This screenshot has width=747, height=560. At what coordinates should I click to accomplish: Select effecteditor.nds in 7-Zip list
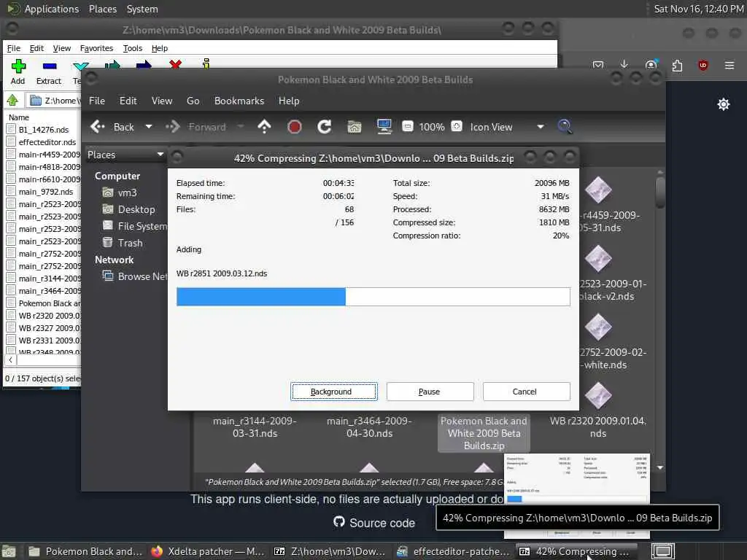47,142
